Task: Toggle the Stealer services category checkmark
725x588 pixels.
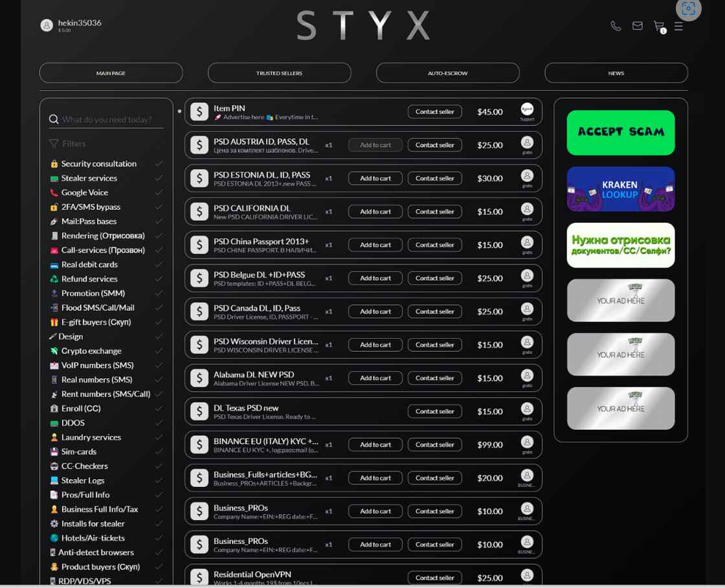Action: click(x=159, y=178)
